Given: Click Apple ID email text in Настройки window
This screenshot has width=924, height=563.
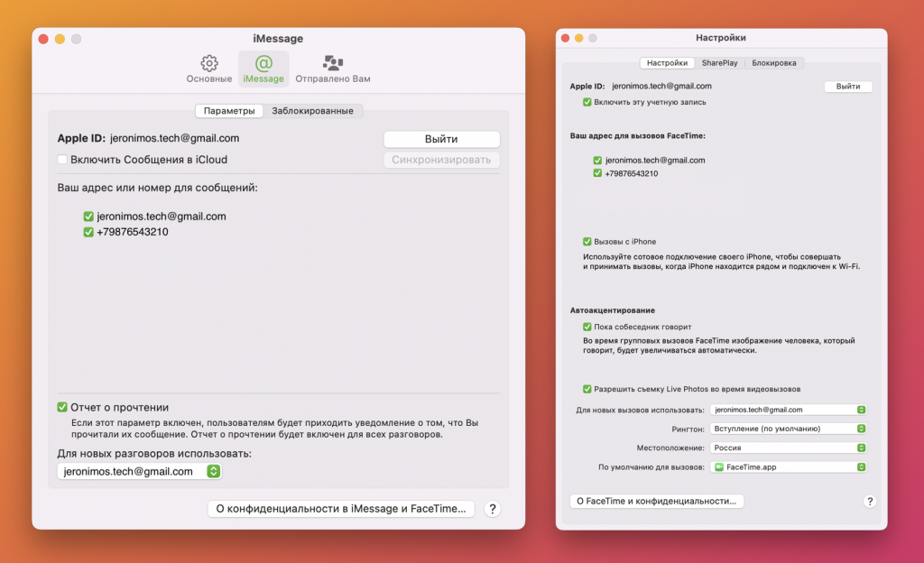Looking at the screenshot, I should coord(661,86).
